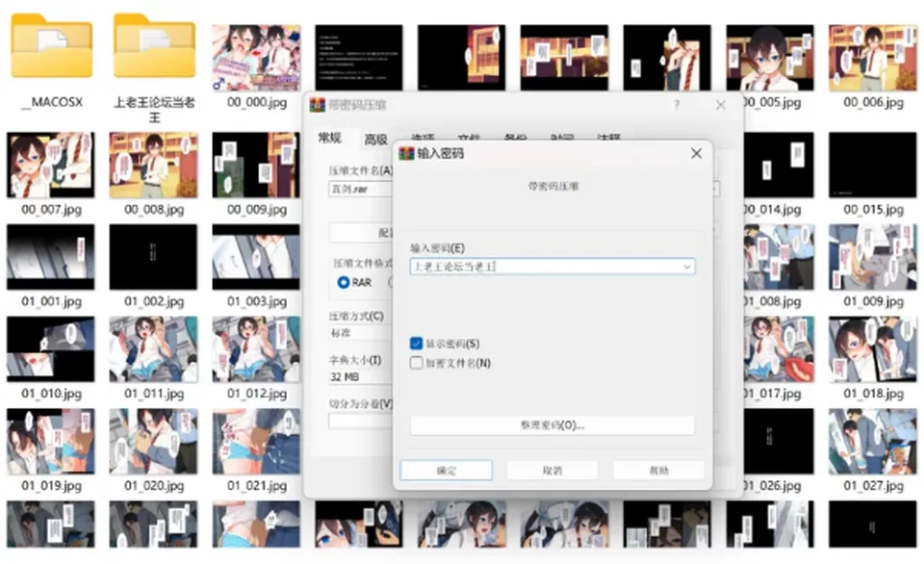
Task: Select the RAR format radio button
Action: point(344,282)
